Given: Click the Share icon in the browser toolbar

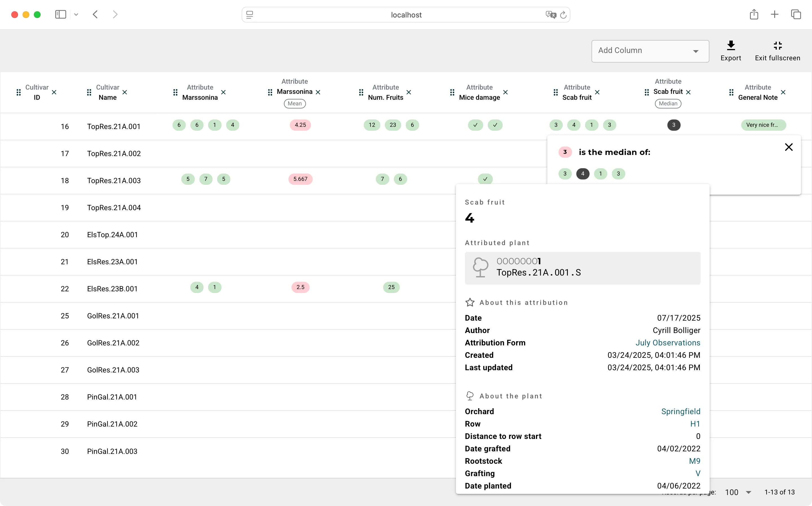Looking at the screenshot, I should coord(754,14).
